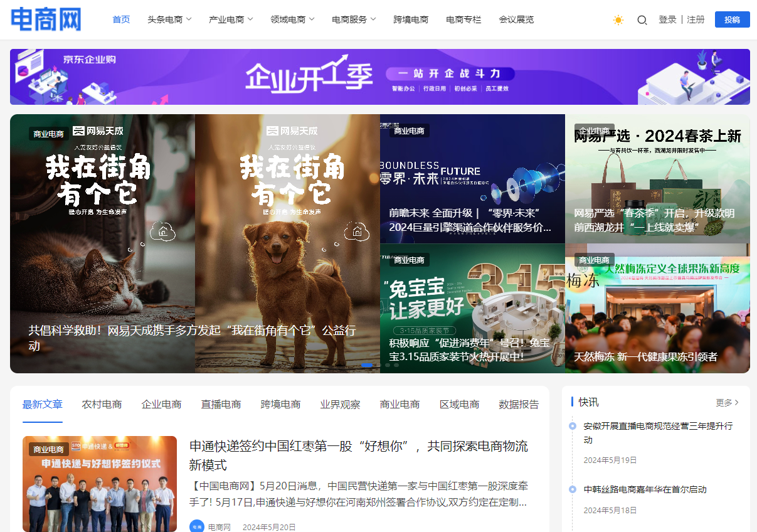Open the dog slide 我在街角有个它
Image resolution: width=757 pixels, height=532 pixels.
tap(287, 243)
